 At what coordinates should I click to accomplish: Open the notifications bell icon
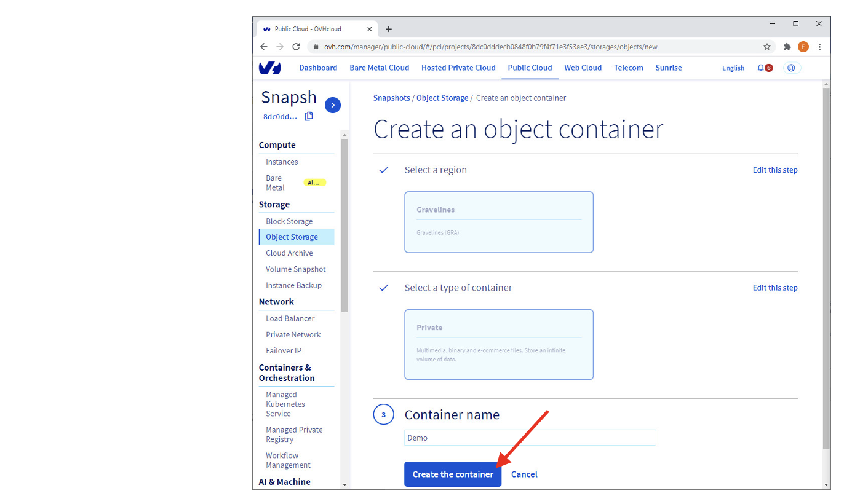click(761, 68)
